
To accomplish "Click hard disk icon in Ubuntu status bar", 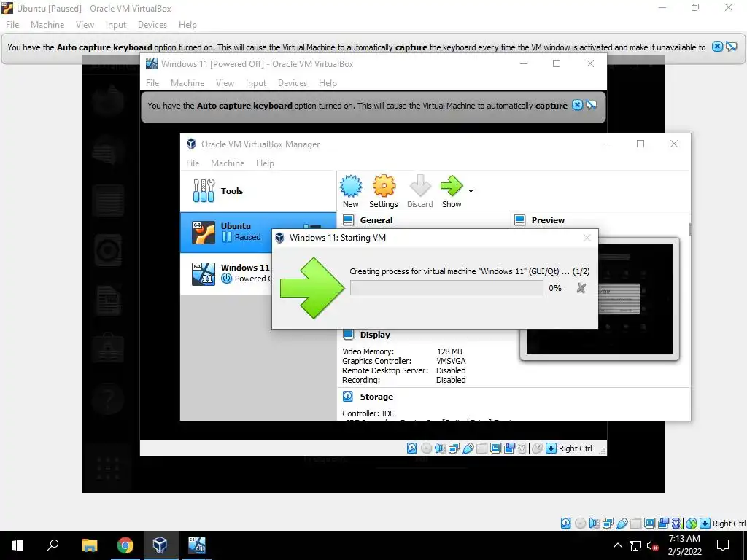I will point(566,524).
